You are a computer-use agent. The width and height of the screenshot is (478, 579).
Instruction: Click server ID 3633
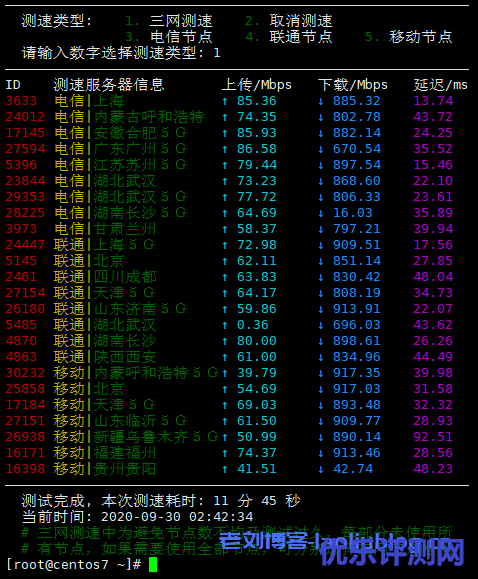click(x=21, y=101)
